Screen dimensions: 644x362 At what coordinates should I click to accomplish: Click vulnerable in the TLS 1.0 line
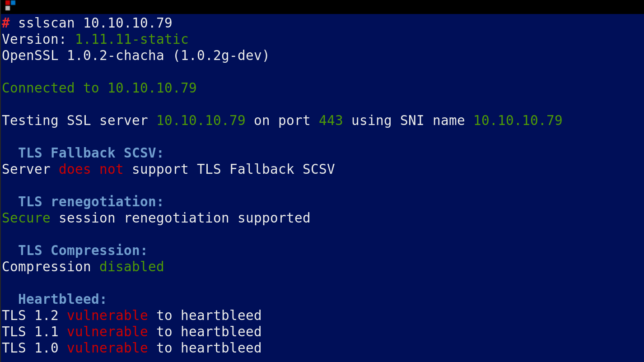click(107, 348)
